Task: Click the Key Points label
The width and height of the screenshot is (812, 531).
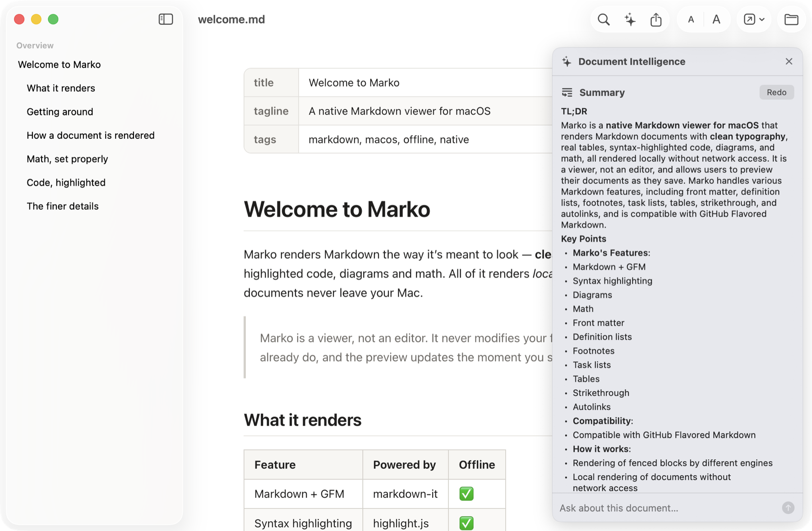Action: (583, 239)
